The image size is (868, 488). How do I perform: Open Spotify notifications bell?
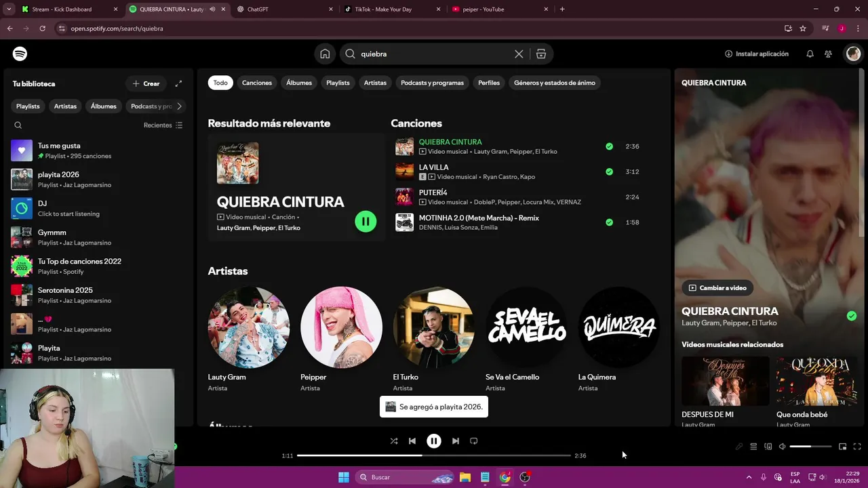(x=810, y=54)
